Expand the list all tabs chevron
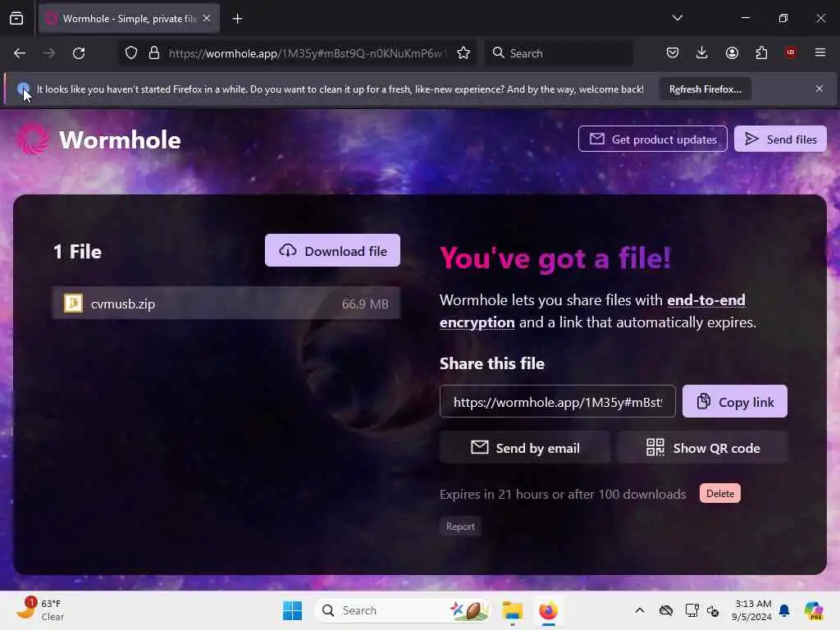This screenshot has width=840, height=630. pos(677,18)
